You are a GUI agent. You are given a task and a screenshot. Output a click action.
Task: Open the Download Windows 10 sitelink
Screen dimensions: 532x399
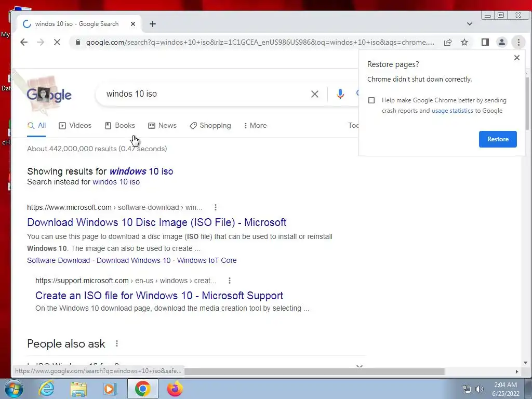tap(134, 260)
